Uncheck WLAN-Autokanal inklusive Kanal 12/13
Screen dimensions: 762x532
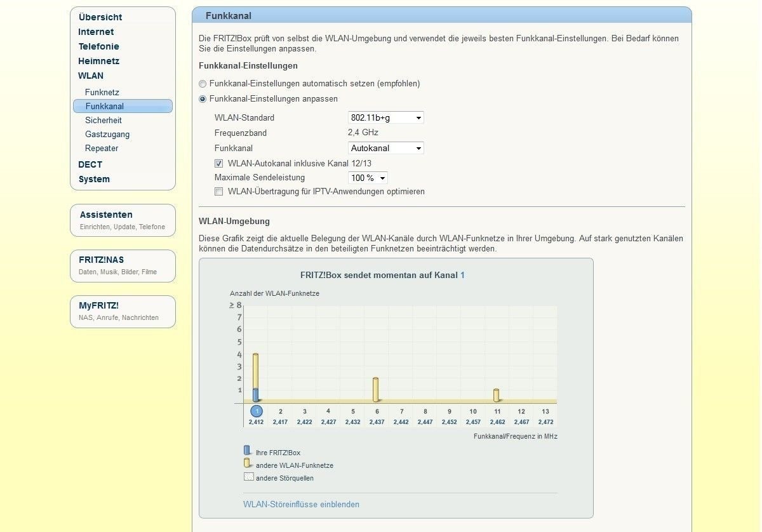click(219, 163)
